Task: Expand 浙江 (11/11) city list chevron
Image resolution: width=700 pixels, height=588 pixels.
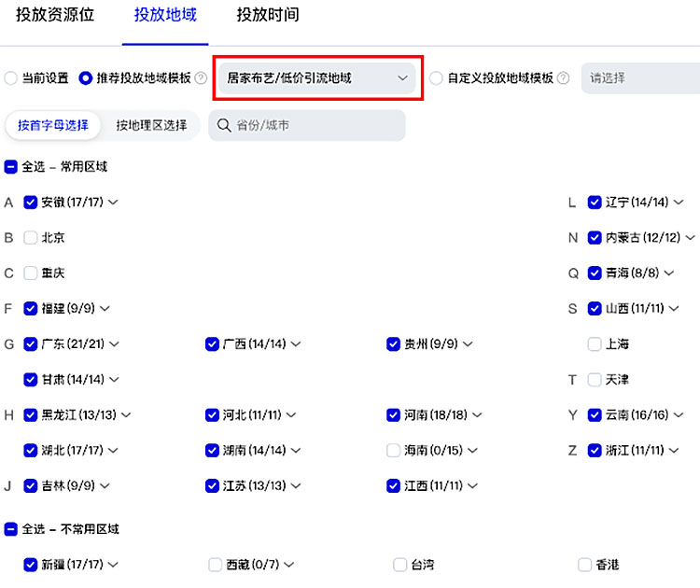Action: tap(674, 450)
